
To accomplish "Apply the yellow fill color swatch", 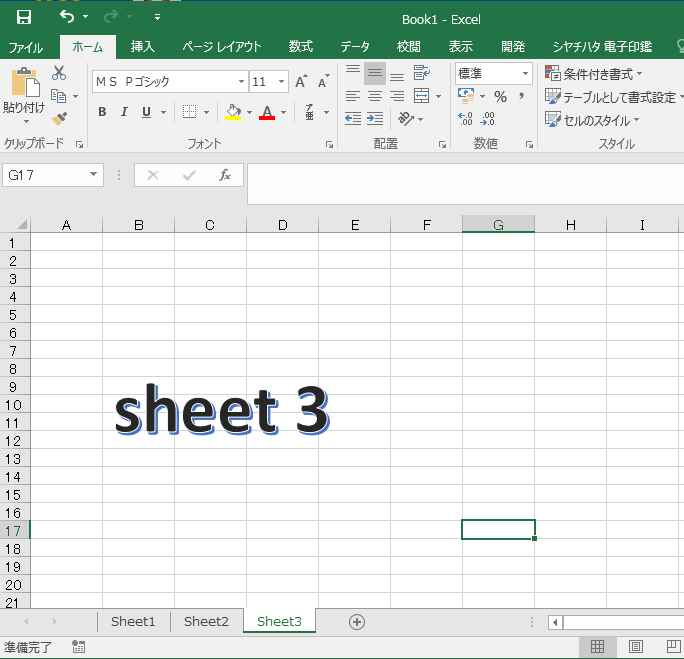I will (x=233, y=112).
